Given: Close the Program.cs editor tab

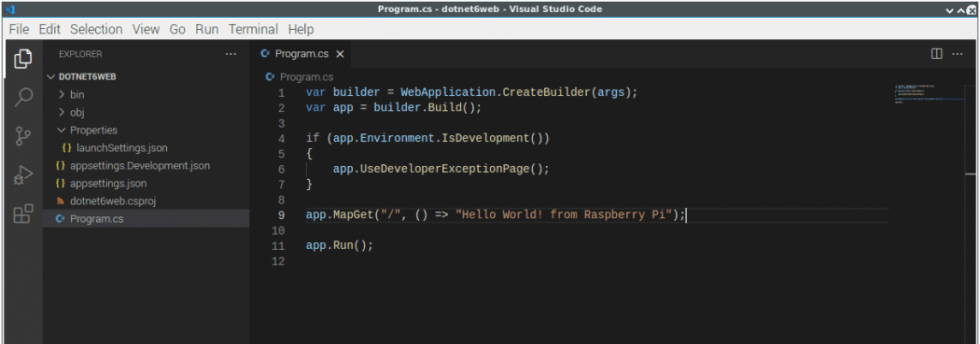Looking at the screenshot, I should coord(340,54).
